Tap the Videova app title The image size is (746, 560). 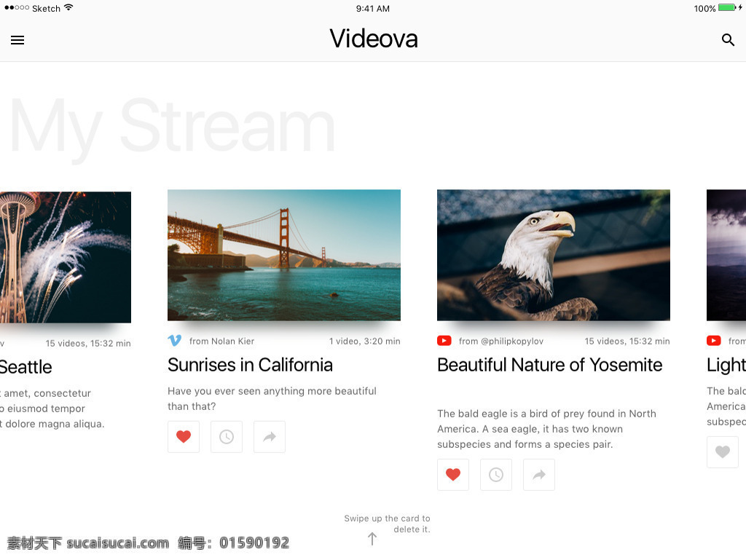pos(374,39)
